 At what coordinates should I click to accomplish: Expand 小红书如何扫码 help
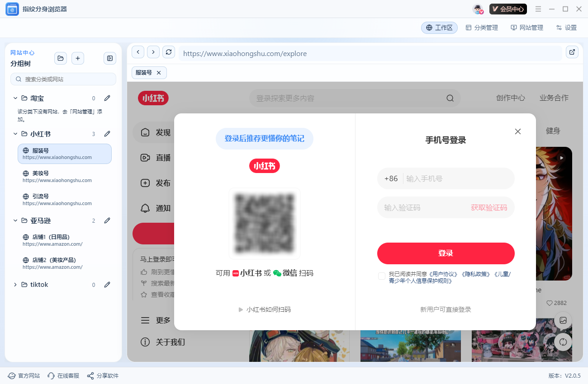[265, 309]
